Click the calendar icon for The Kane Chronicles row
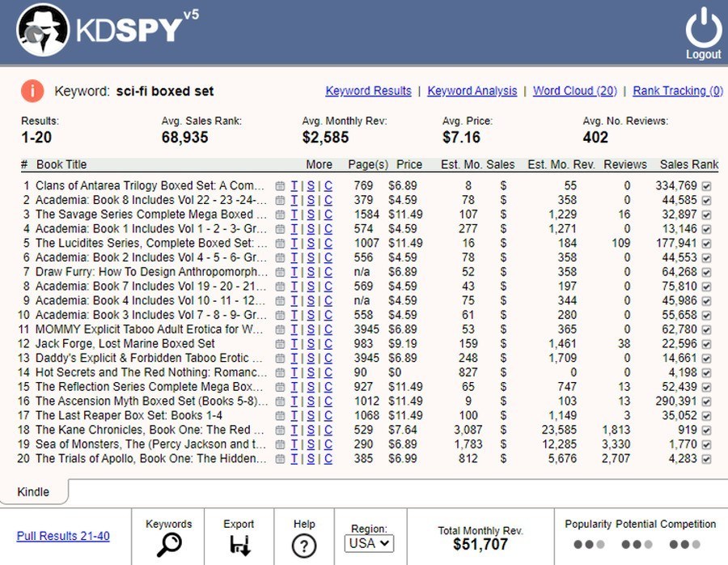Image resolution: width=728 pixels, height=565 pixels. [x=280, y=430]
